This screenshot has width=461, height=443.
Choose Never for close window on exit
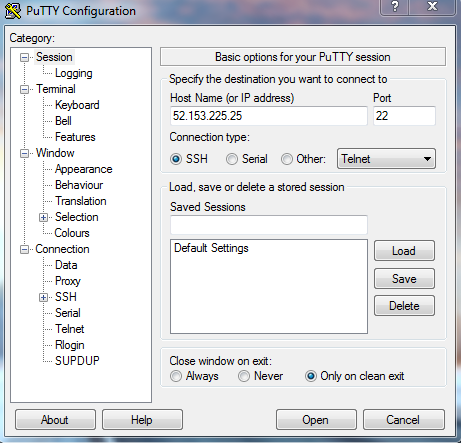pyautogui.click(x=244, y=376)
